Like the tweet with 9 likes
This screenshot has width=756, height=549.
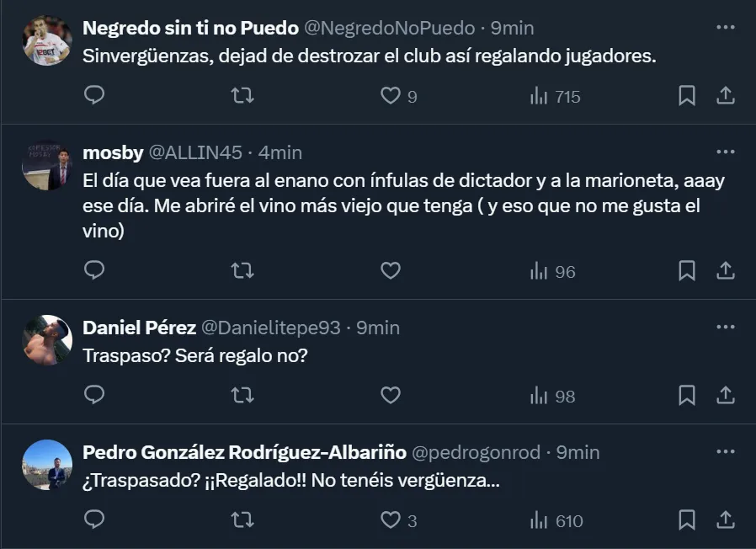click(x=391, y=96)
